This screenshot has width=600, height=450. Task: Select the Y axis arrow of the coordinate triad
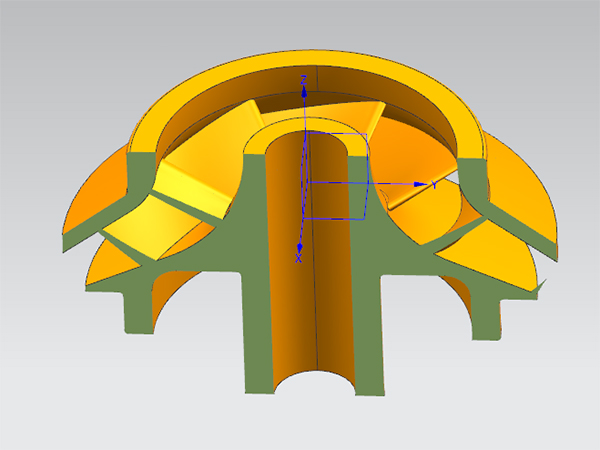[x=421, y=184]
